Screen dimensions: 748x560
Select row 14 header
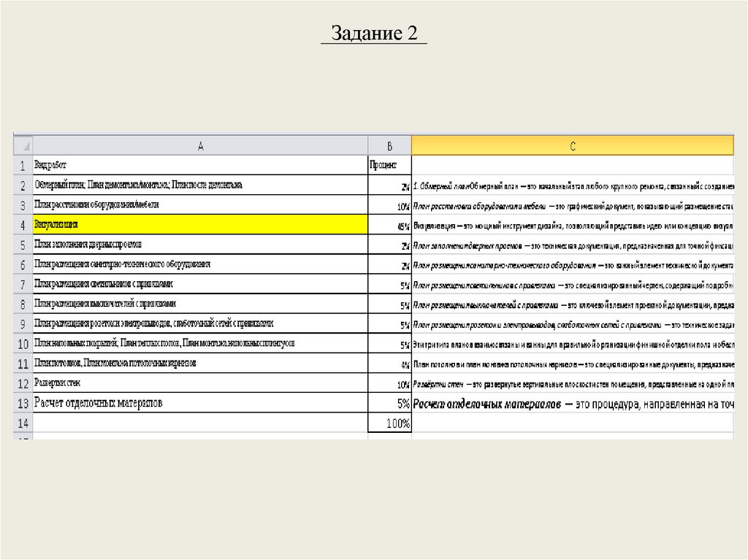23,423
